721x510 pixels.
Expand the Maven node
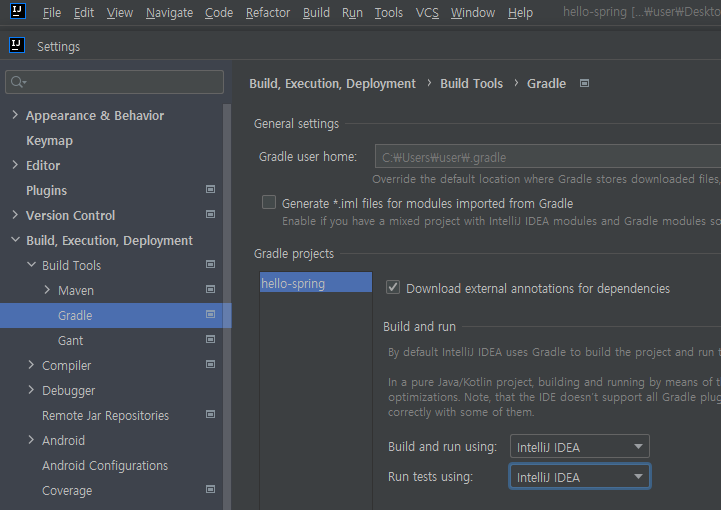(47, 289)
